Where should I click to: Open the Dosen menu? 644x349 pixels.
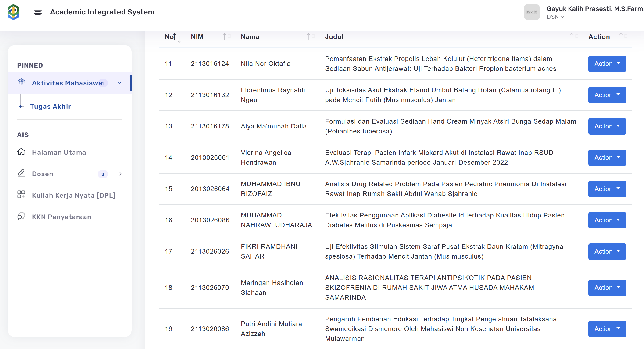(x=43, y=174)
